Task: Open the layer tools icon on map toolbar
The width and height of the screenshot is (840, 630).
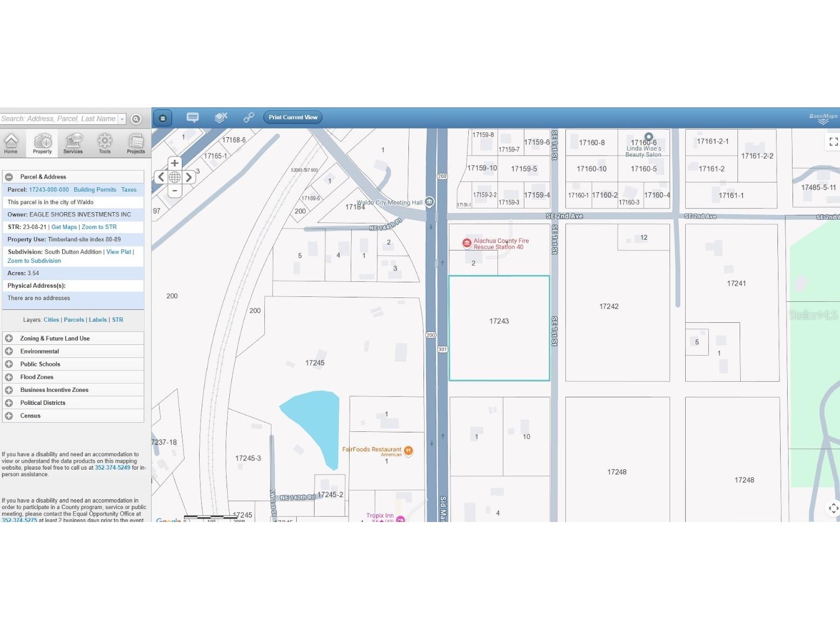Action: point(221,117)
